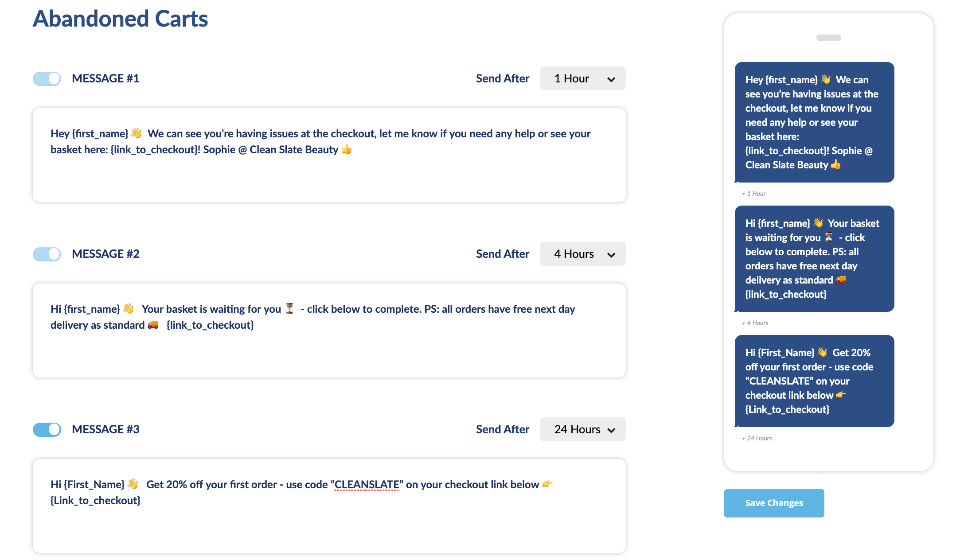Screen dimensions: 960x560
Task: Click the '+ 4 Hours' preview timestamp
Action: point(755,323)
